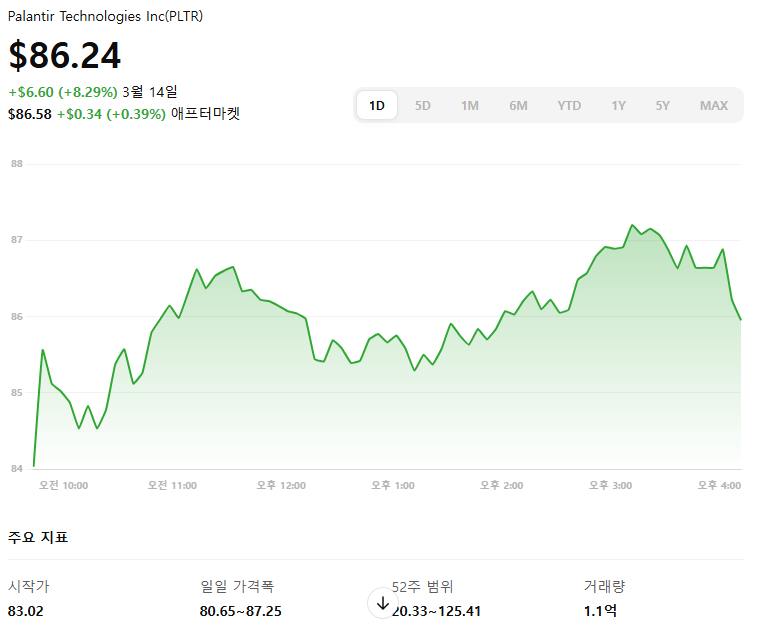Click the 88 price axis label
This screenshot has width=763, height=633.
pyautogui.click(x=17, y=164)
